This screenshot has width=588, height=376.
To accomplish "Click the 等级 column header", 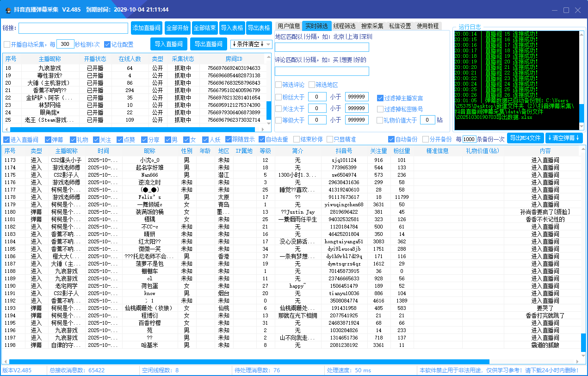I will tap(265, 151).
